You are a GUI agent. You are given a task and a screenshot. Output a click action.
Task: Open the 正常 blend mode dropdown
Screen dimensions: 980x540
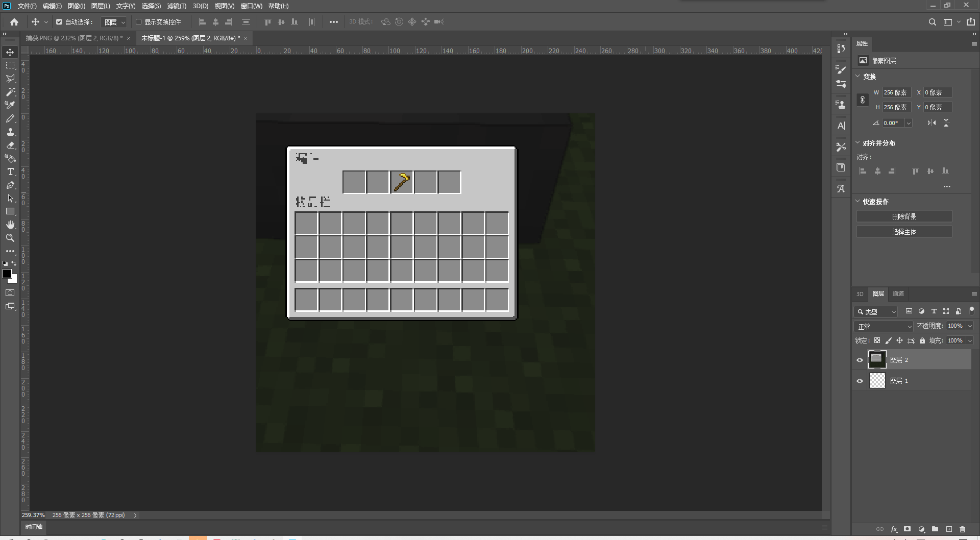point(884,326)
